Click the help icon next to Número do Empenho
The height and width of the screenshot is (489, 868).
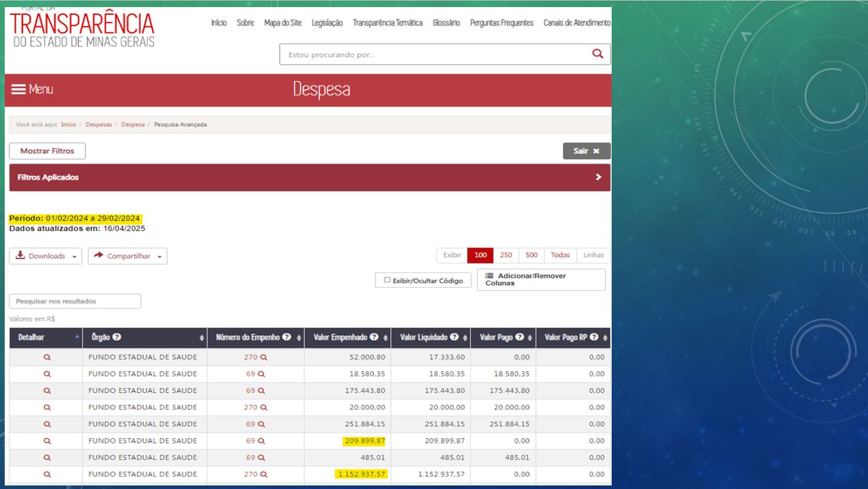[286, 337]
